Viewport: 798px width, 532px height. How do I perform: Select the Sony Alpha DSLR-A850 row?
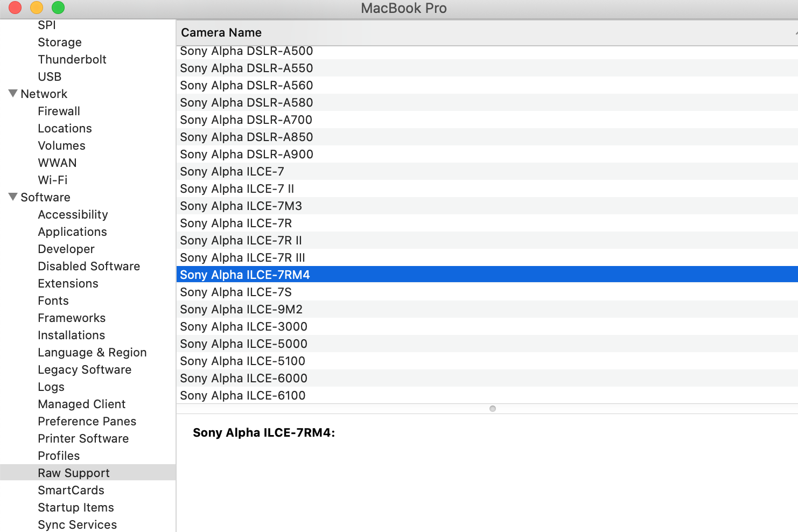coord(487,137)
